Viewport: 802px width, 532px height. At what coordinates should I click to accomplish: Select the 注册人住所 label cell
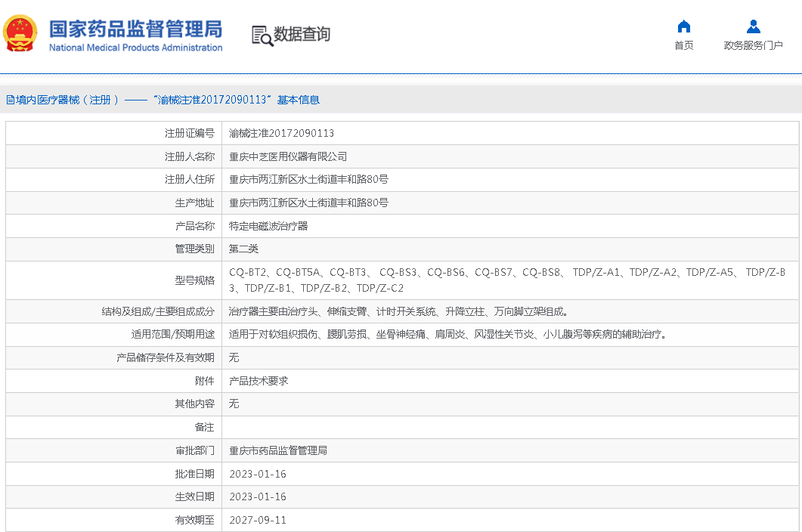[113, 180]
